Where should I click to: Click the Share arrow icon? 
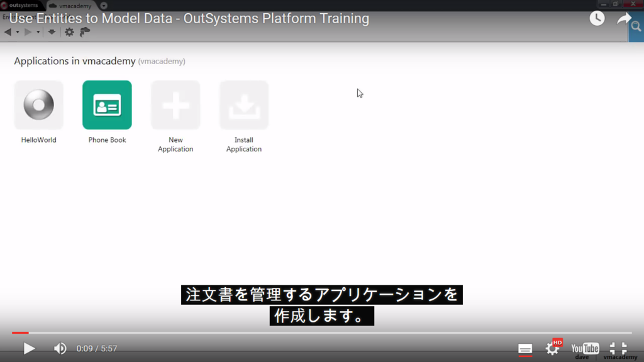click(x=624, y=18)
